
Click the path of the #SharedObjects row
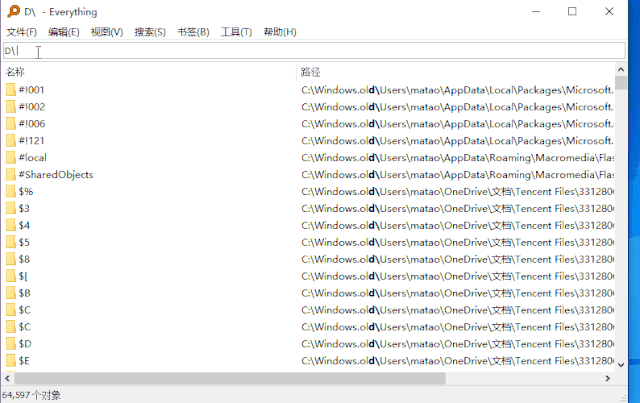458,175
